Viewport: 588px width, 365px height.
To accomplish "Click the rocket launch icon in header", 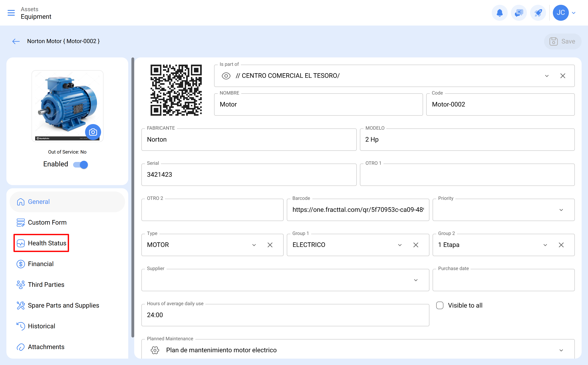I will pyautogui.click(x=538, y=13).
